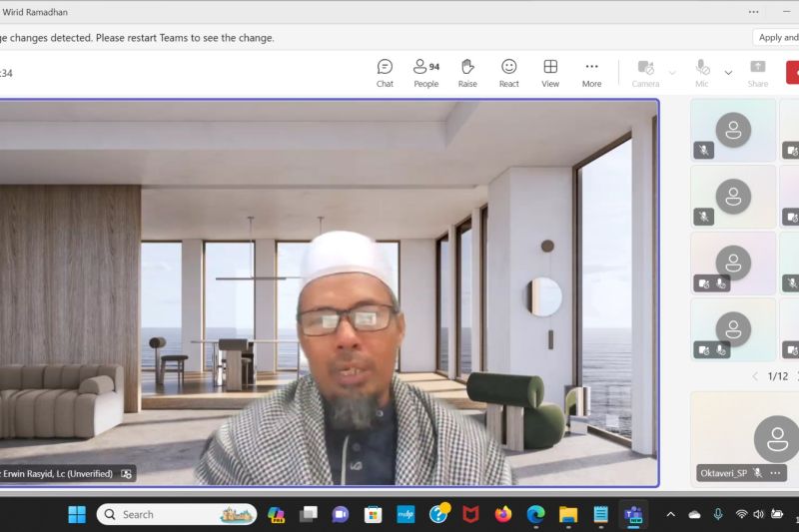Open the More actions menu

(x=591, y=72)
